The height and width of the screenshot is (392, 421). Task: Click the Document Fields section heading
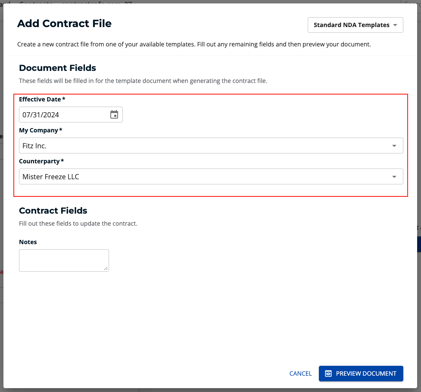tap(58, 68)
